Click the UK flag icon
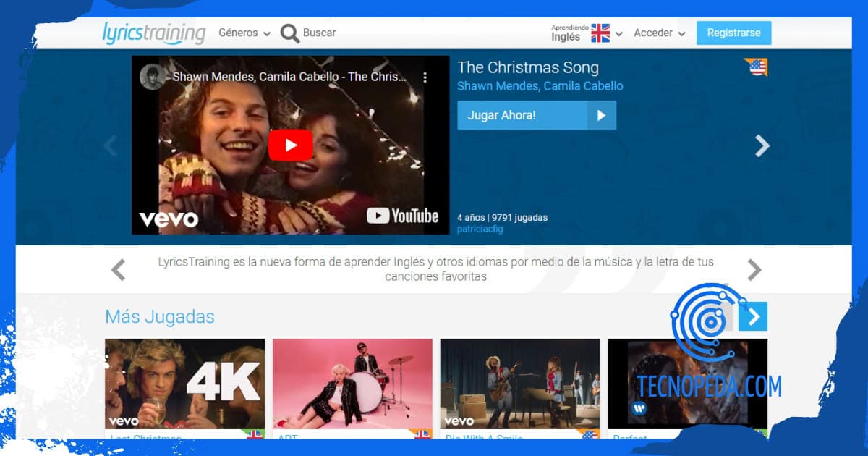 click(x=600, y=33)
